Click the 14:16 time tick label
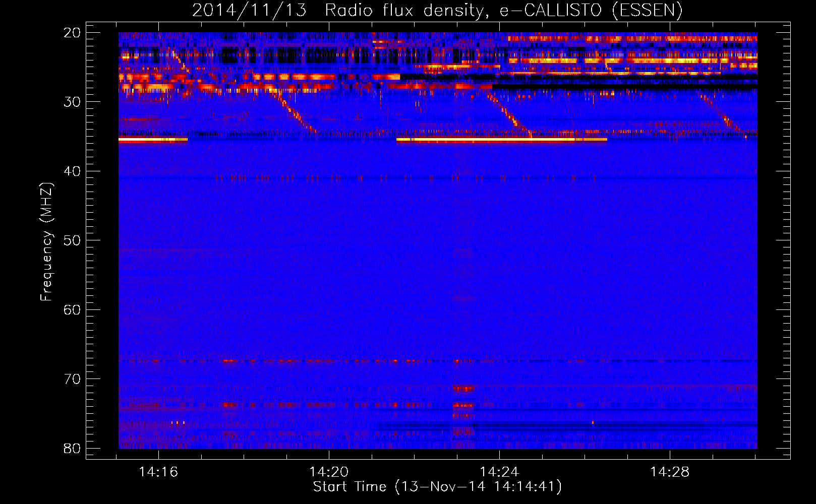 pyautogui.click(x=159, y=472)
